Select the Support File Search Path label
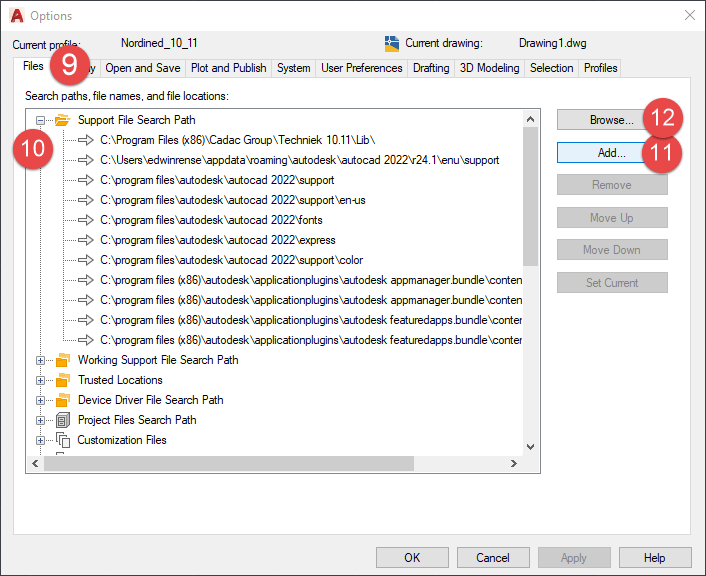 (136, 120)
